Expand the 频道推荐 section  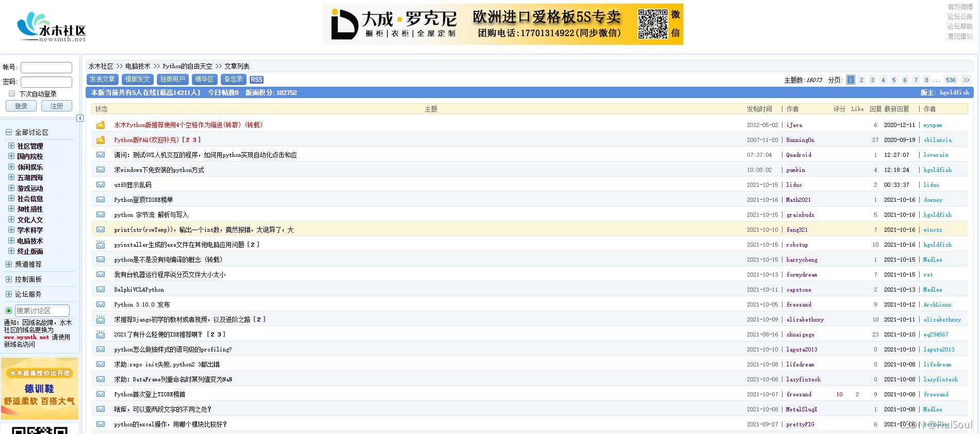[8, 264]
